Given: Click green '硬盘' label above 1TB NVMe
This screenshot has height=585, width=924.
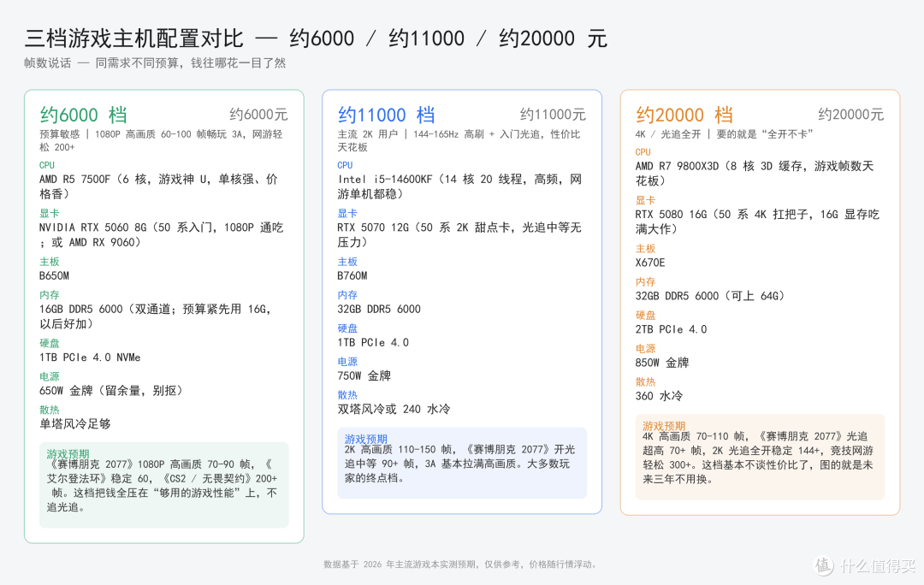Looking at the screenshot, I should click(50, 343).
